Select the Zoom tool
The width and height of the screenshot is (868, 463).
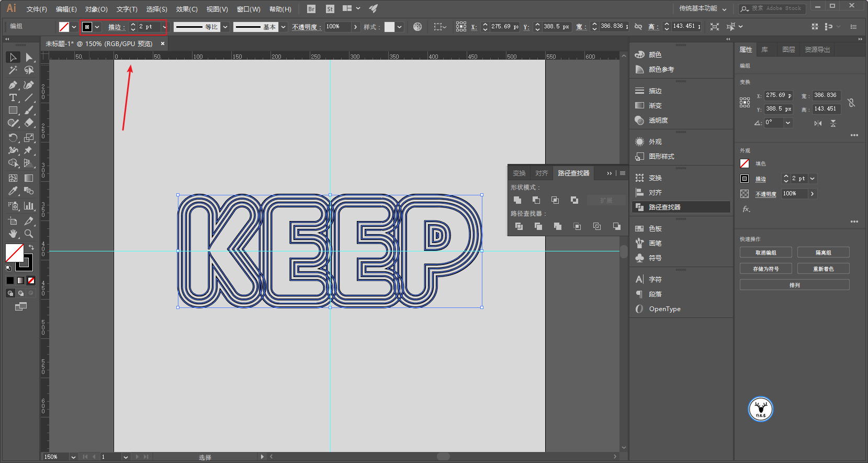[x=29, y=234]
